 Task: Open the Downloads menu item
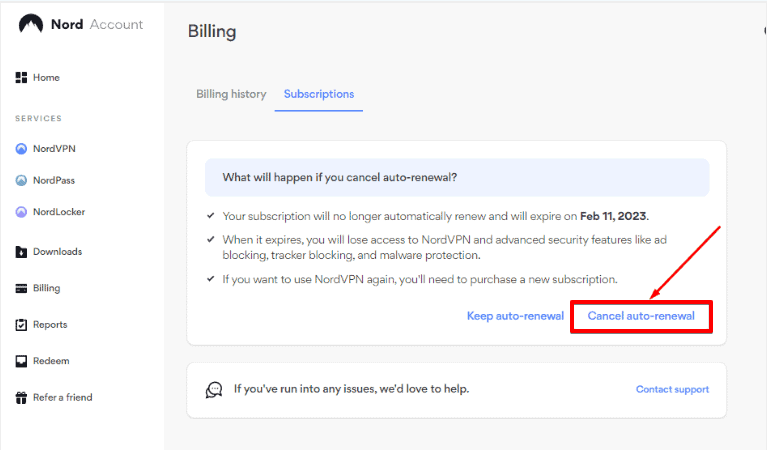(x=57, y=252)
